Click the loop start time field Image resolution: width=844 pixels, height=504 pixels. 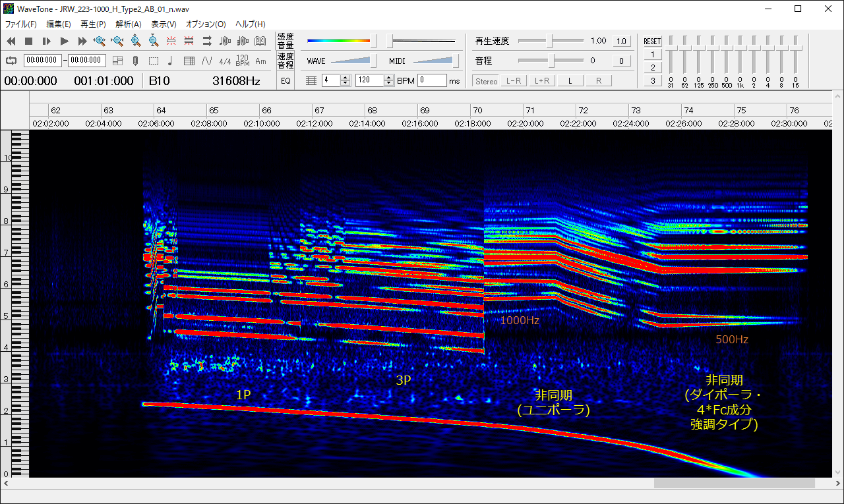(43, 61)
